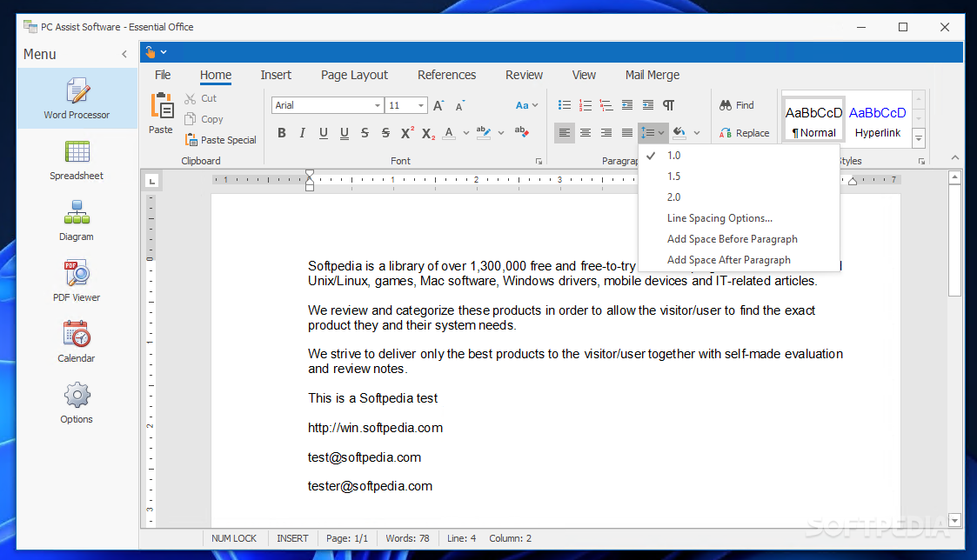Click the Copy button
Image resolution: width=977 pixels, height=560 pixels.
point(204,119)
